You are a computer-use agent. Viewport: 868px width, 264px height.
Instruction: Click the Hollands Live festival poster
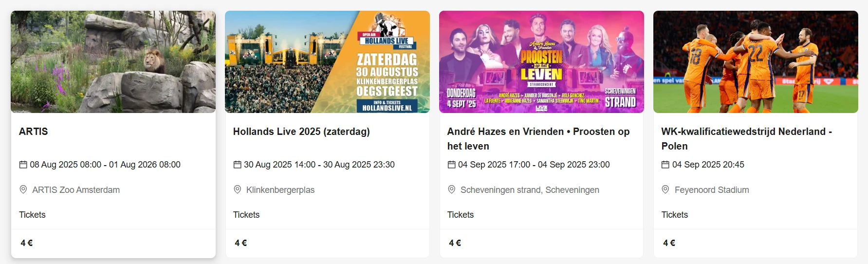(327, 62)
